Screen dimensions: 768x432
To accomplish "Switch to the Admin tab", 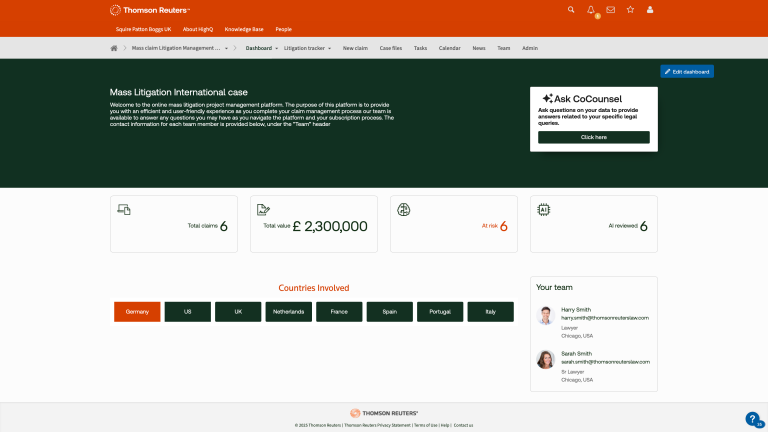I will pos(530,48).
